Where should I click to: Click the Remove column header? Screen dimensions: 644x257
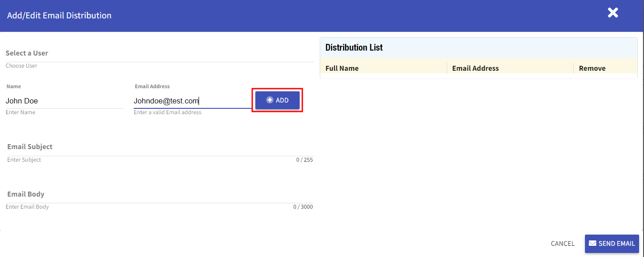(592, 69)
